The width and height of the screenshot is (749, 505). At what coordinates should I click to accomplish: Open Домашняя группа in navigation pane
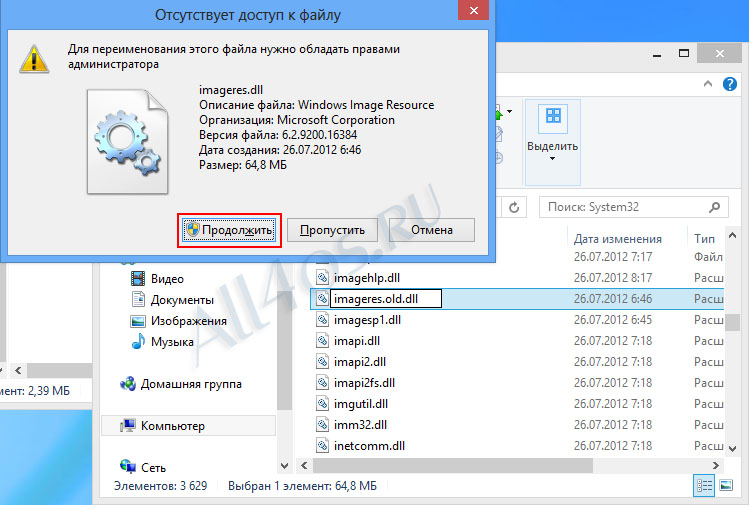coord(191,384)
